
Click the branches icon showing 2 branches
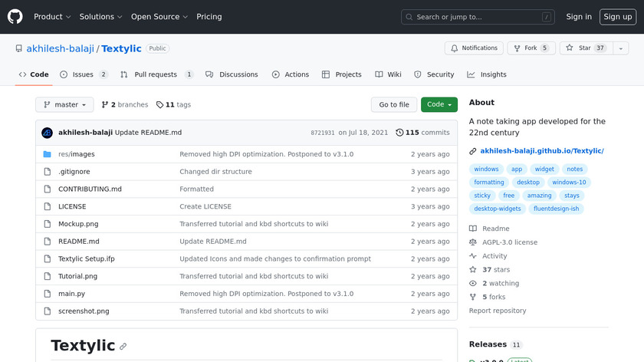(x=104, y=105)
